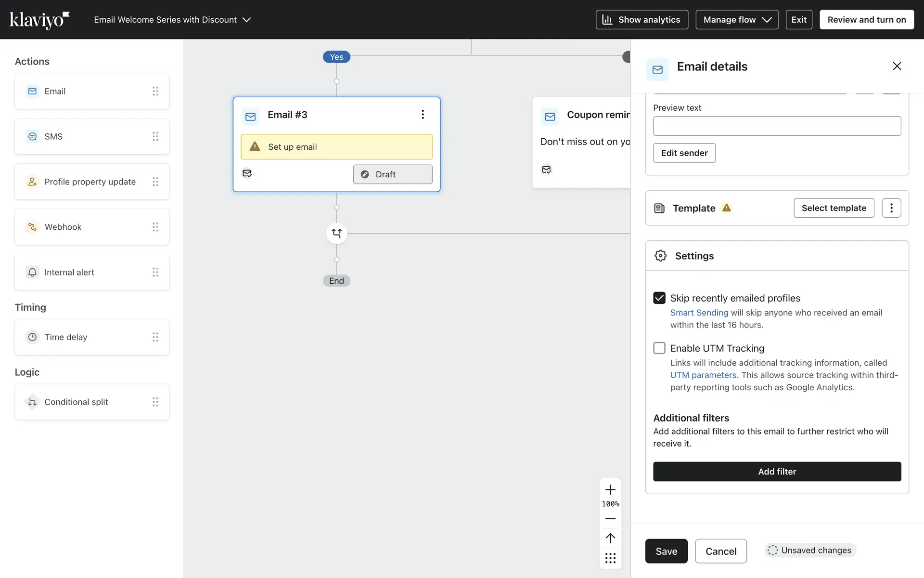
Task: Open Email #3 three-dot options menu
Action: point(423,115)
